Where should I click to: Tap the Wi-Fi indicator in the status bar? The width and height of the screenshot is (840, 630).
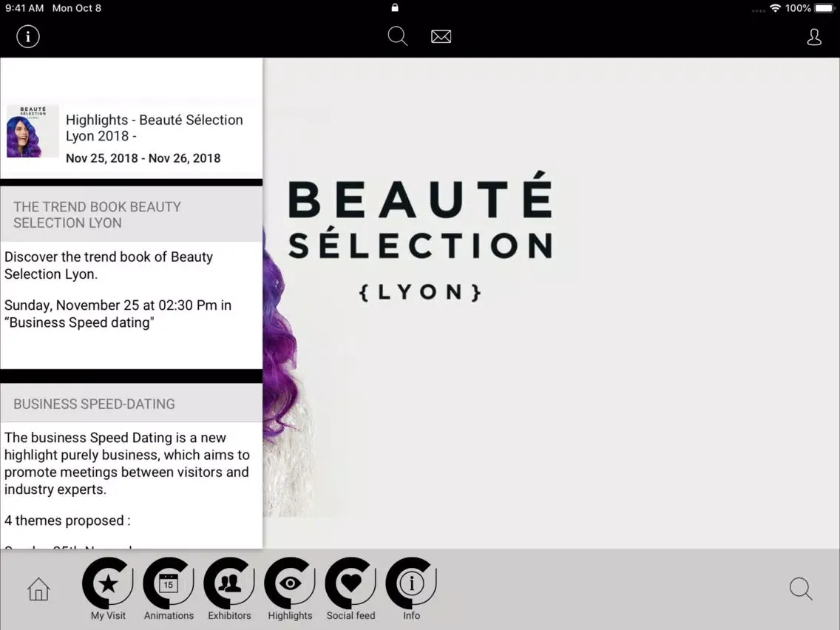pyautogui.click(x=774, y=8)
